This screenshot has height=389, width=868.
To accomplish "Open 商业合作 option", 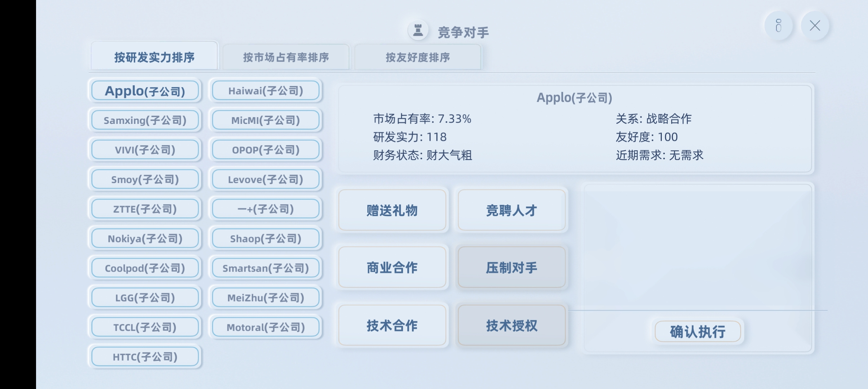I will tap(392, 267).
